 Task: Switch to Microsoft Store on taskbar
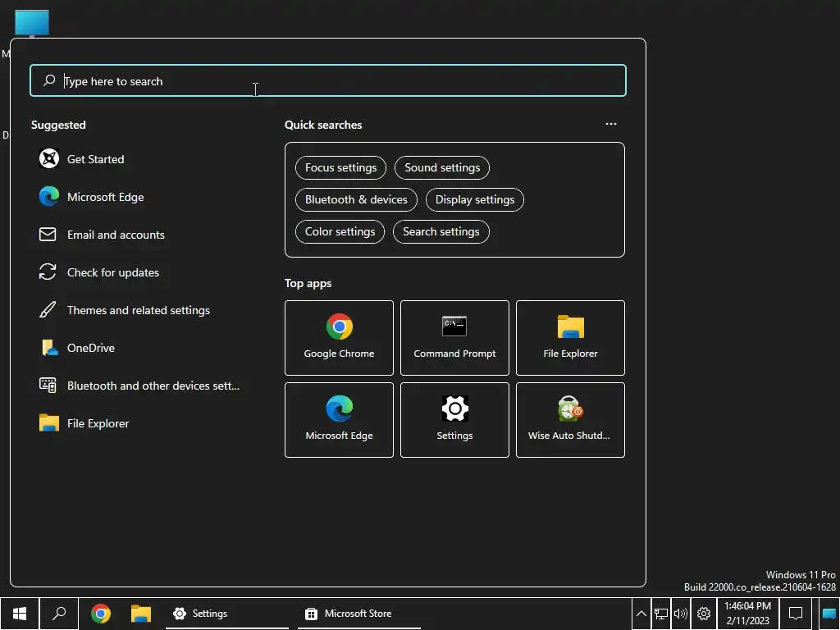tap(359, 614)
